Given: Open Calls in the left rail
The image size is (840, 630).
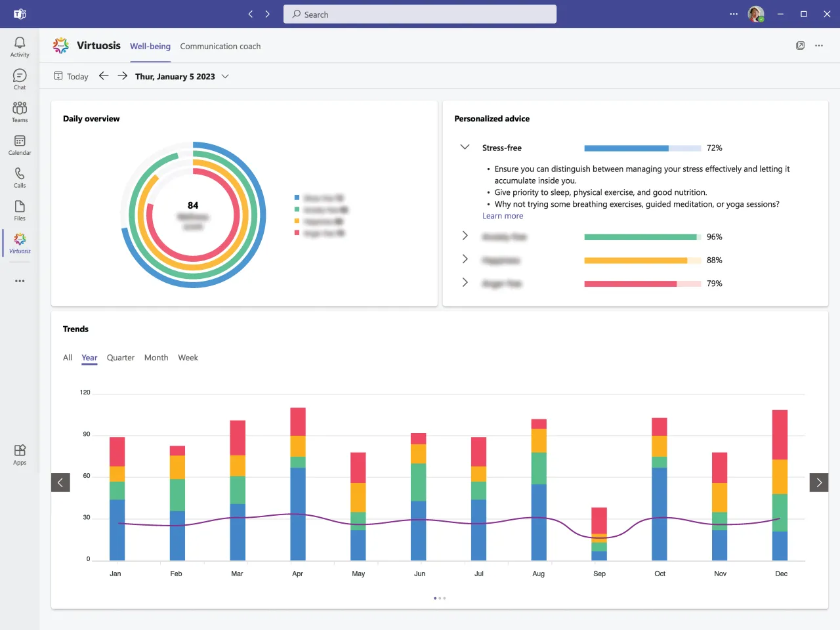Looking at the screenshot, I should pyautogui.click(x=20, y=178).
